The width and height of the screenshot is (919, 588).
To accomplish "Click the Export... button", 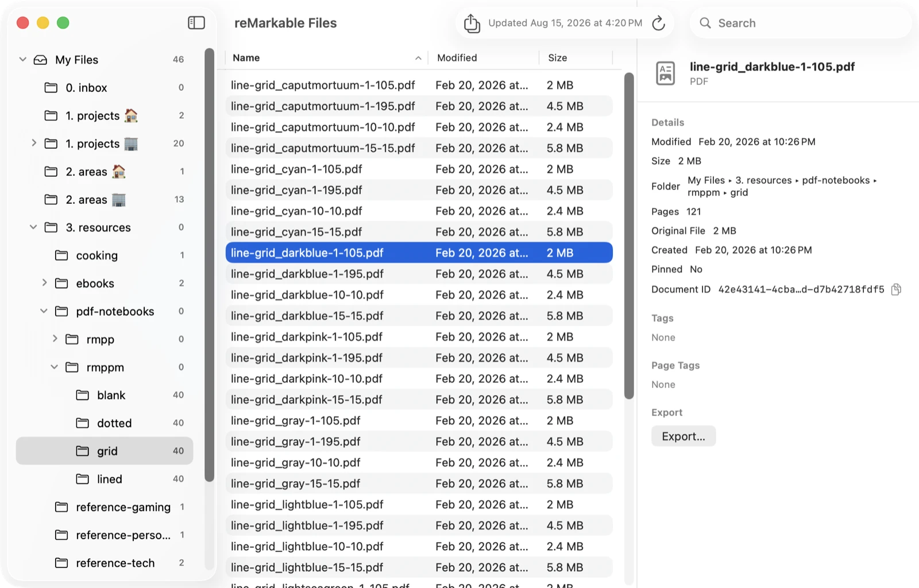I will point(684,436).
